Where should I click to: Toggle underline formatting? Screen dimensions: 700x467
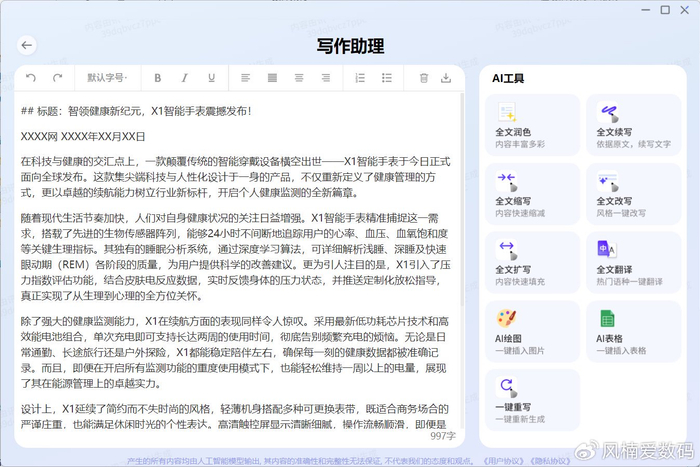tap(211, 78)
